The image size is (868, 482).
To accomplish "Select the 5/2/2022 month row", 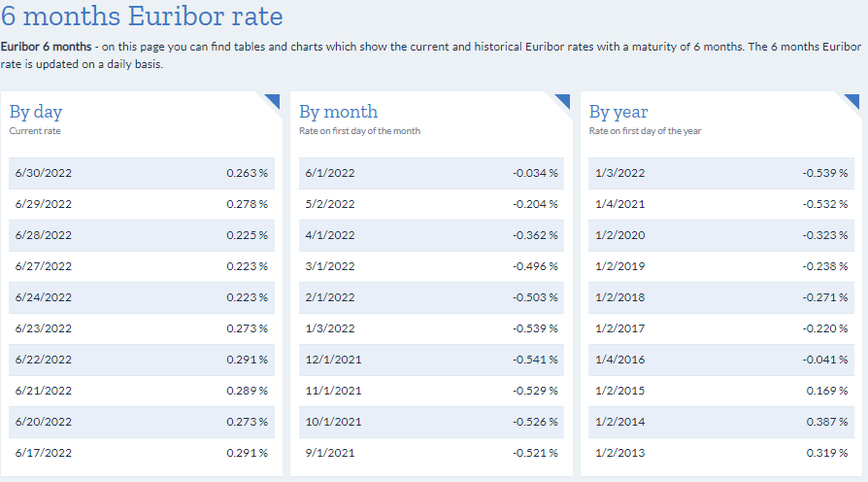I will (x=432, y=204).
